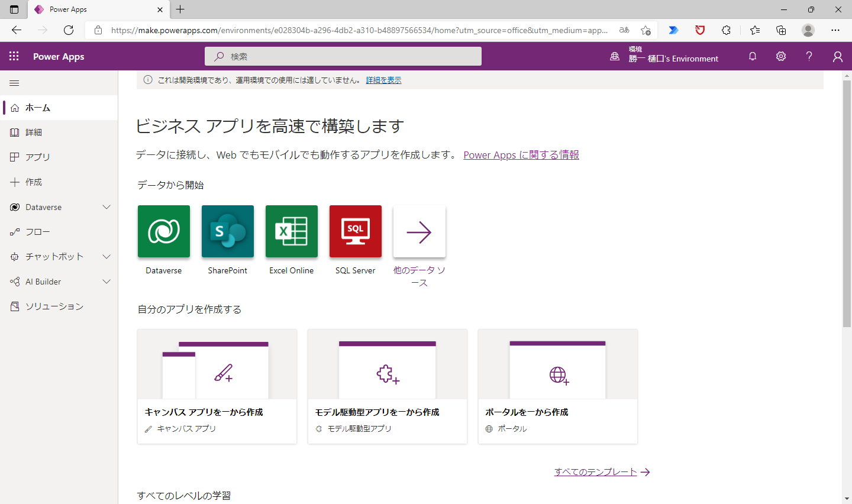The height and width of the screenshot is (504, 852).
Task: Open the favorites list icon in browser toolbar
Action: [755, 30]
